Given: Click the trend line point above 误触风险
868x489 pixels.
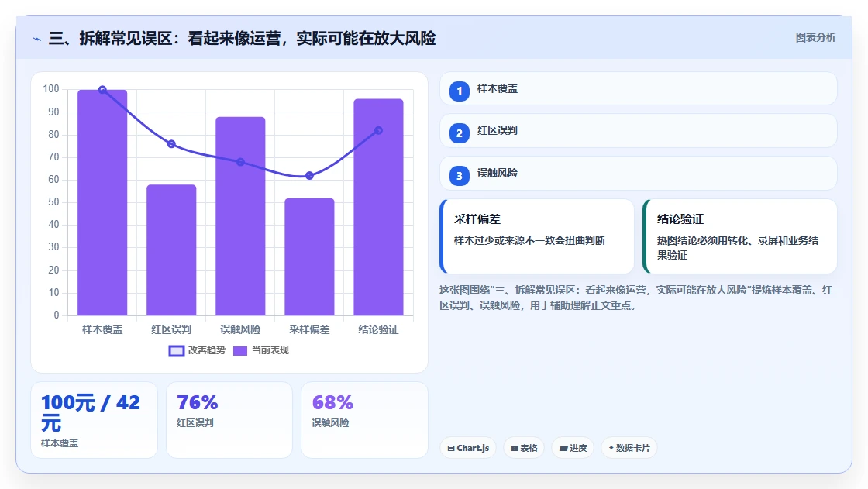Looking at the screenshot, I should click(x=240, y=162).
